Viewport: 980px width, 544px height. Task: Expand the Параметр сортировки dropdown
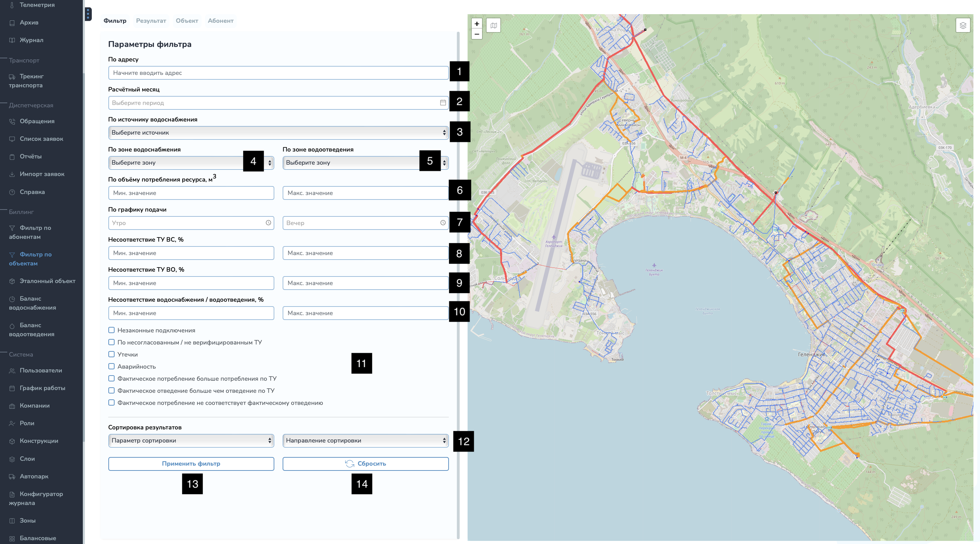tap(191, 440)
